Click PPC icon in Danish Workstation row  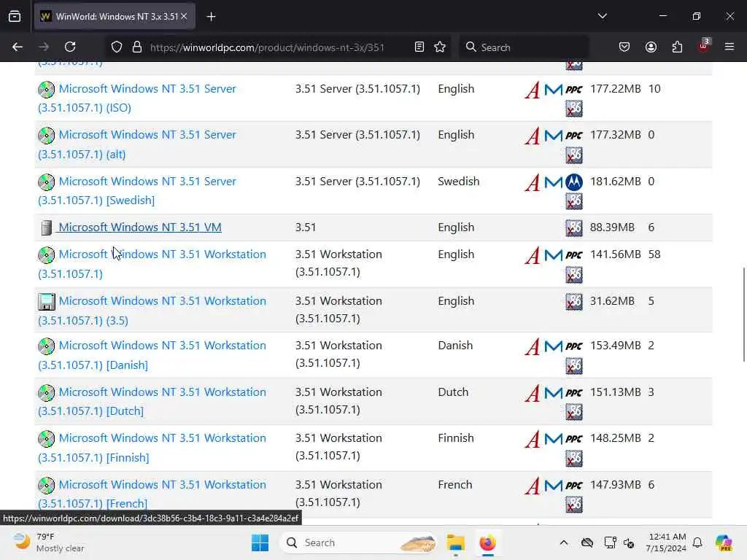574,346
